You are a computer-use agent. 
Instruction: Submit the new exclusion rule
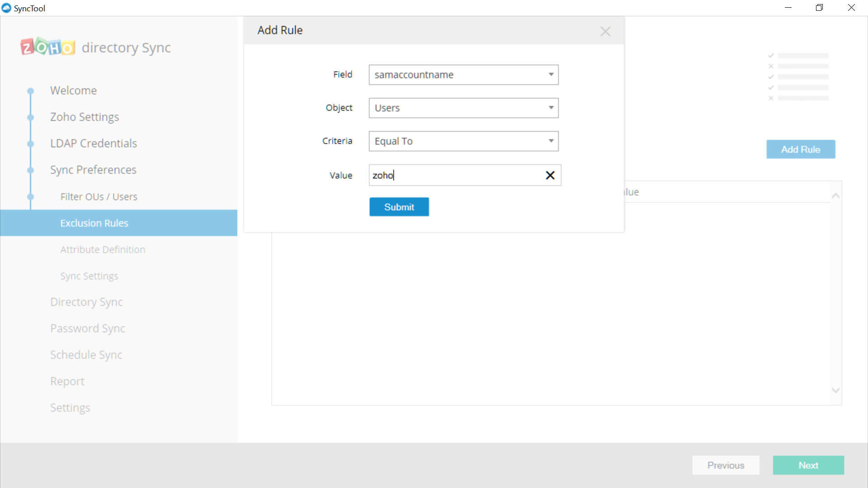[399, 207]
